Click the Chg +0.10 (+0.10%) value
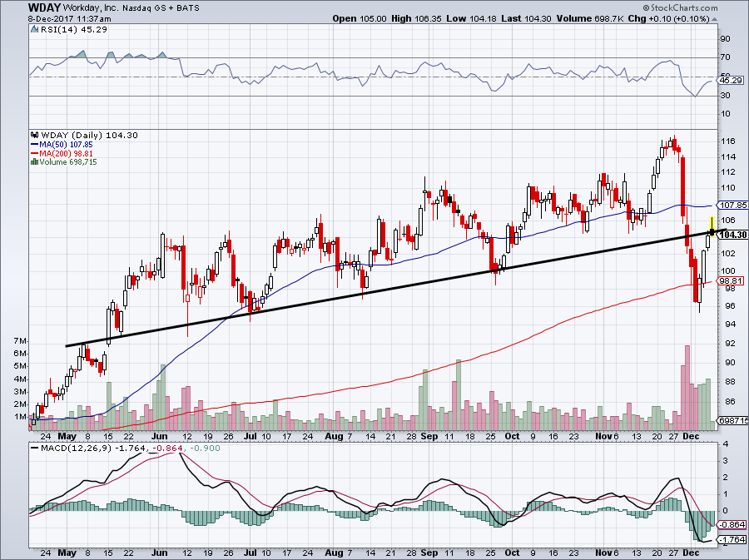The image size is (749, 560). 668,18
